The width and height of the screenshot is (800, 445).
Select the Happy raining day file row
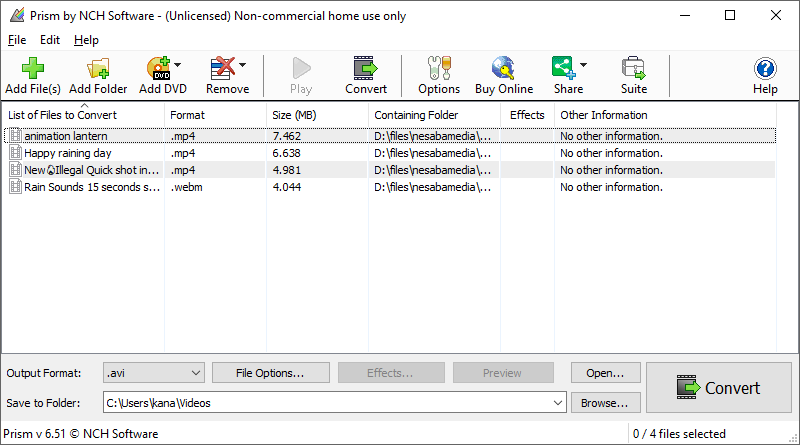pyautogui.click(x=390, y=153)
